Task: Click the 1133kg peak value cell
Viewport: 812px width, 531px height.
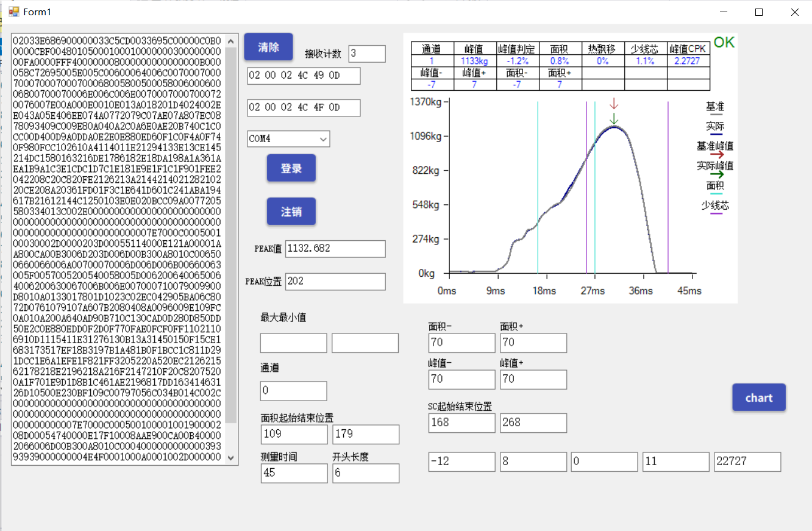Action: [475, 61]
